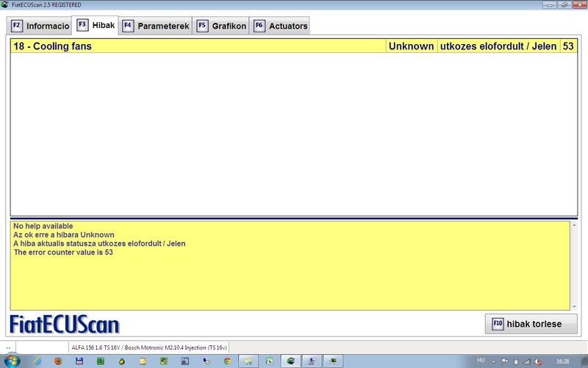The image size is (588, 368).
Task: Launch Internet Explorer from the taskbar
Action: tap(37, 361)
